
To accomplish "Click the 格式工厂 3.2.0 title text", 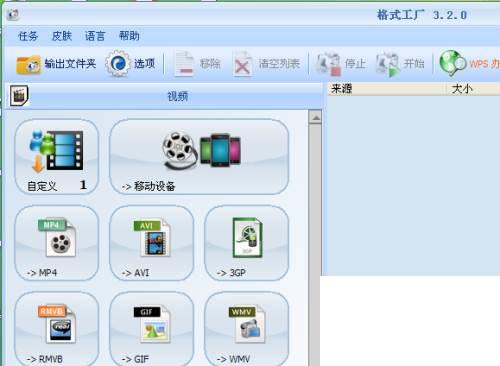I will (x=422, y=15).
